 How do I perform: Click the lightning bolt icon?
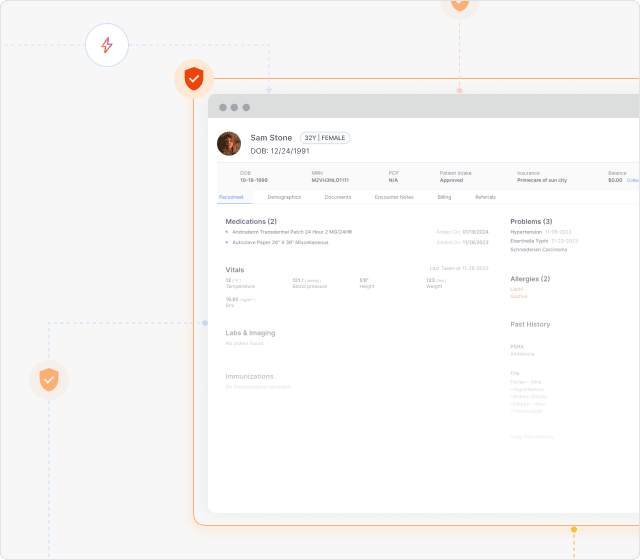point(106,46)
